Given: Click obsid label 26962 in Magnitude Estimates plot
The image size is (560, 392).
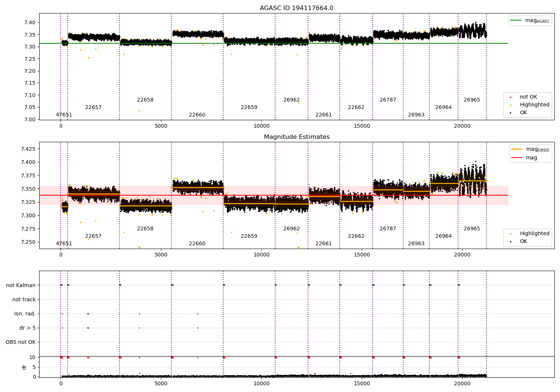Looking at the screenshot, I should point(292,229).
